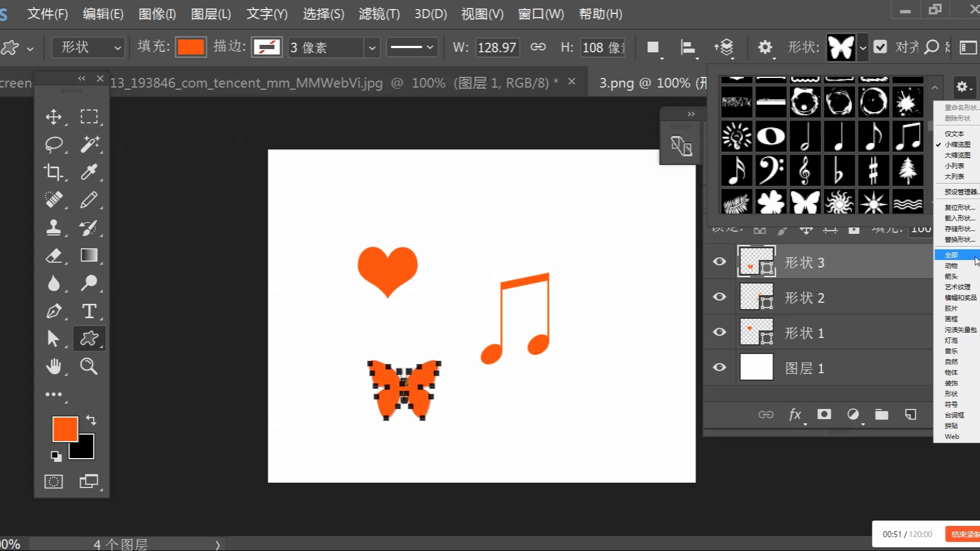The width and height of the screenshot is (980, 551).
Task: Select the Pencil/Brush tool
Action: (x=89, y=200)
